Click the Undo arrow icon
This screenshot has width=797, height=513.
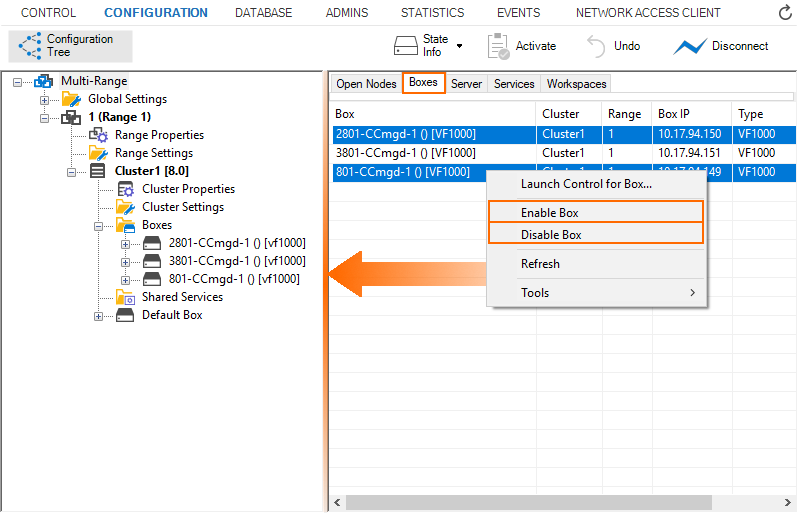pos(596,46)
